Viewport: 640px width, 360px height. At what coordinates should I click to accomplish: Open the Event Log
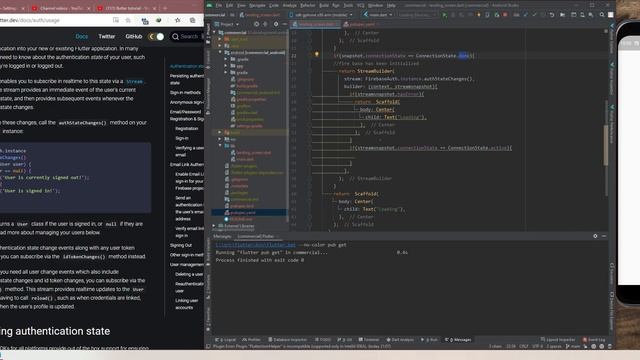tap(594, 340)
